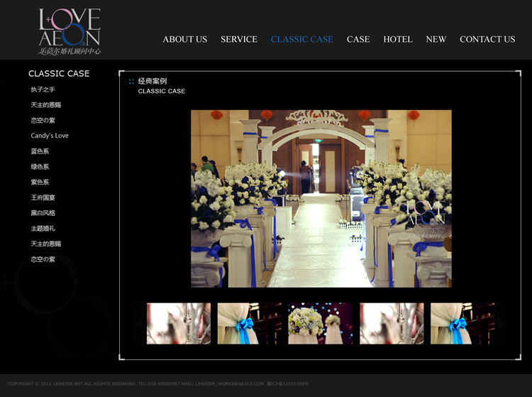This screenshot has height=397, width=532.
Task: Open the 蓝色系 case link
Action: tap(40, 151)
